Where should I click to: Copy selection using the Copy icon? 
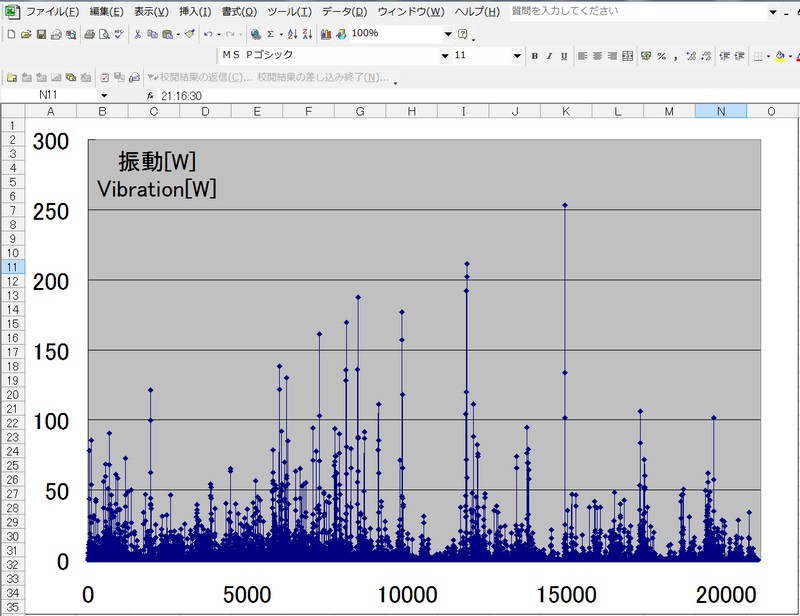pyautogui.click(x=152, y=34)
